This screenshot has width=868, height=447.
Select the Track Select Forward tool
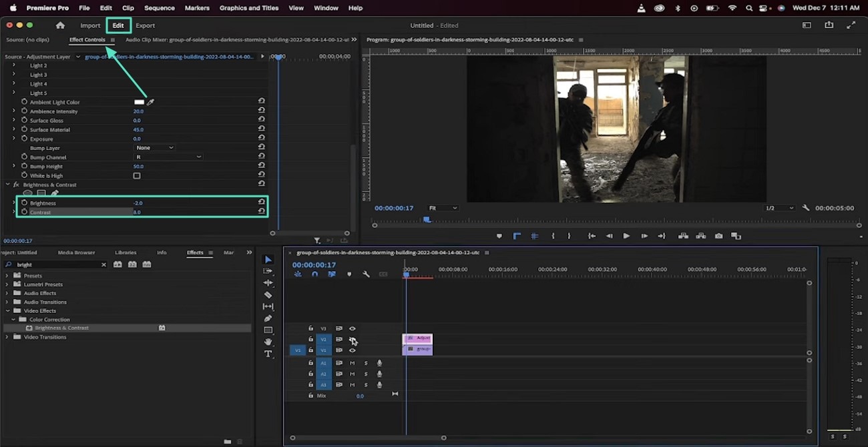click(x=268, y=271)
